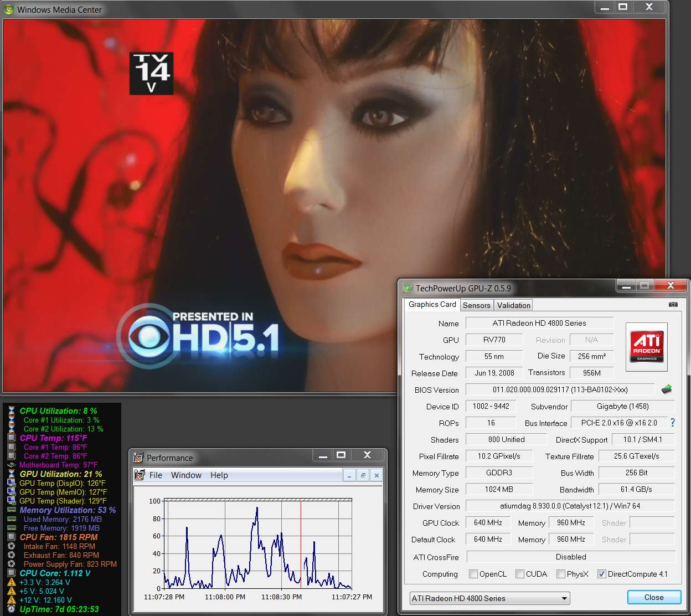Click the Close button in GPU-Z
This screenshot has height=616, width=691.
point(653,597)
